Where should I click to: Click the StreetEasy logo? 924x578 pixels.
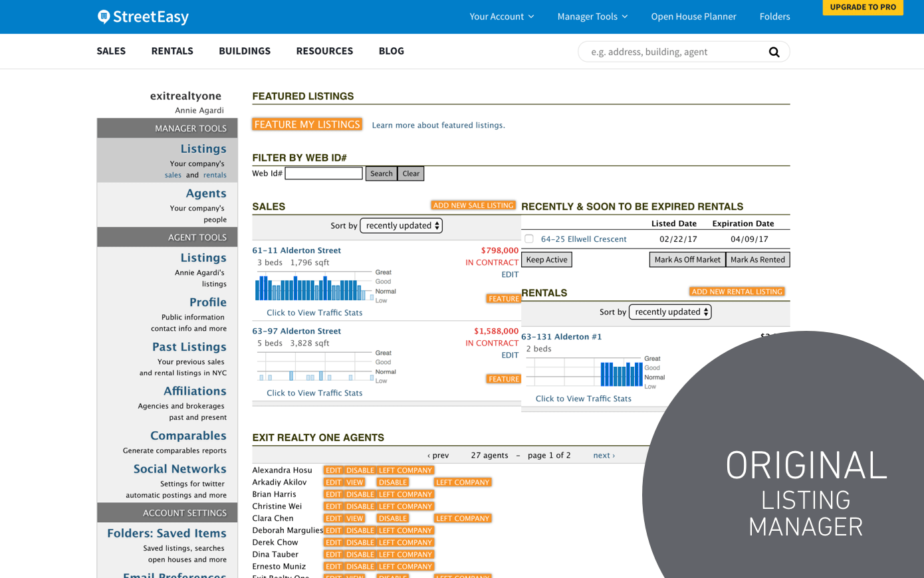pos(143,17)
